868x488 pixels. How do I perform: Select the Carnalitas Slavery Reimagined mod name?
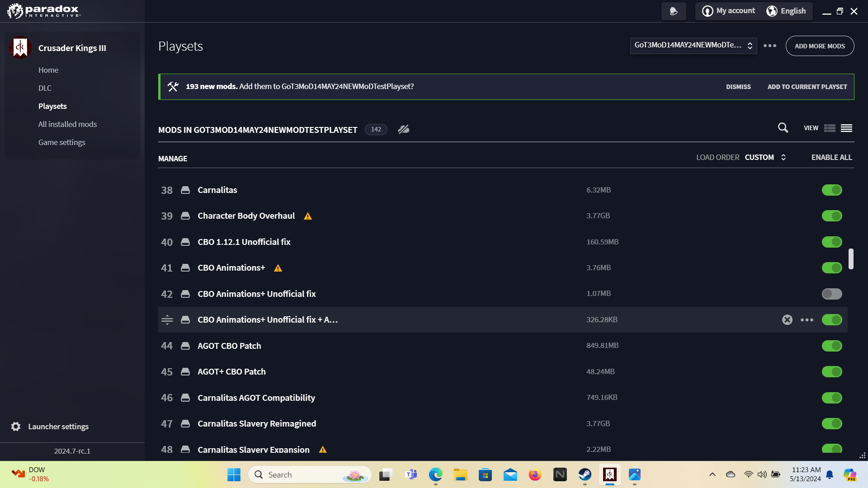click(257, 424)
